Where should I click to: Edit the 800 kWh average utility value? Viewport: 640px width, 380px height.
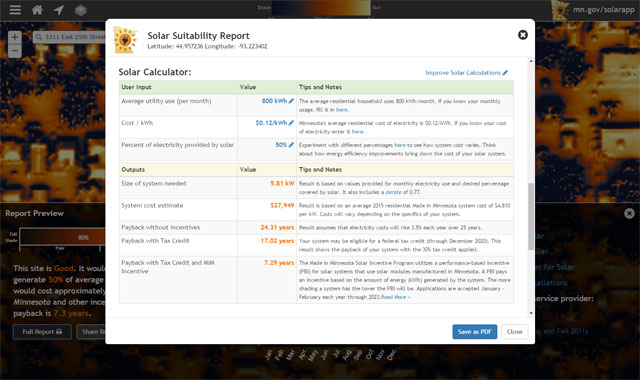(278, 101)
